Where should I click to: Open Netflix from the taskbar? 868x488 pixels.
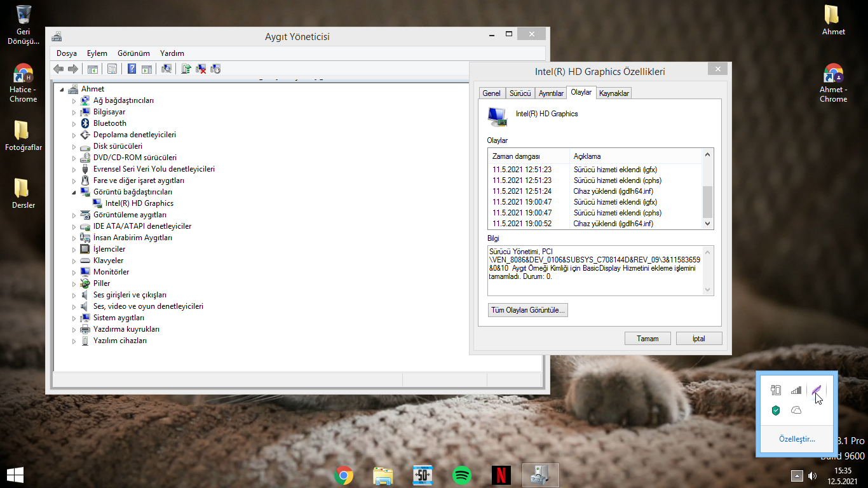pyautogui.click(x=501, y=475)
